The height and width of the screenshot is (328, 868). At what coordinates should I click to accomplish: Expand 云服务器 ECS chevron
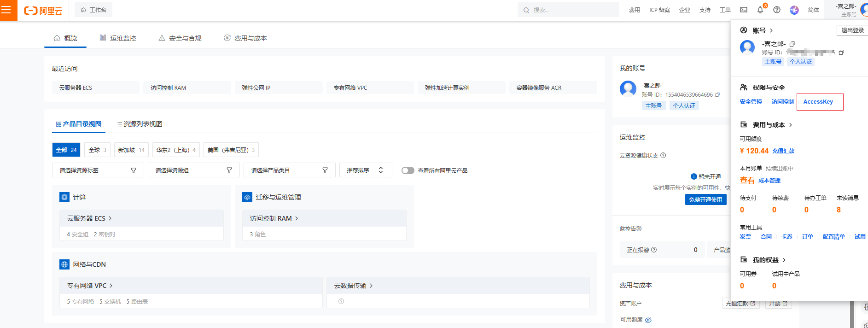pyautogui.click(x=110, y=218)
